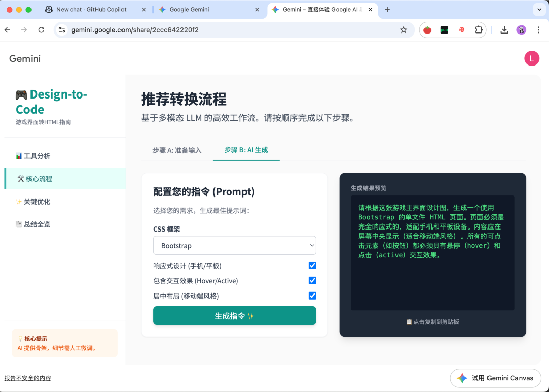
Task: Click the generated green prompt text
Action: pyautogui.click(x=431, y=232)
